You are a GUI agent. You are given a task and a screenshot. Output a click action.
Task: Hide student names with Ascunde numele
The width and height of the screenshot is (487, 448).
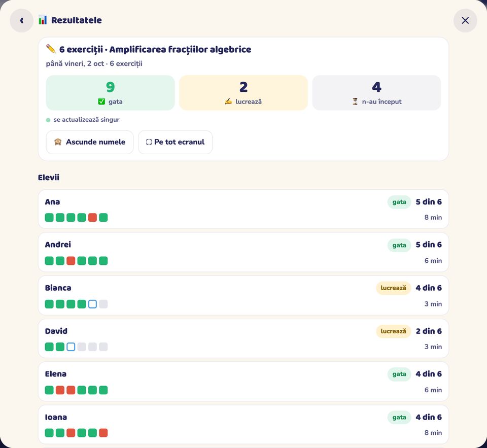coord(90,142)
